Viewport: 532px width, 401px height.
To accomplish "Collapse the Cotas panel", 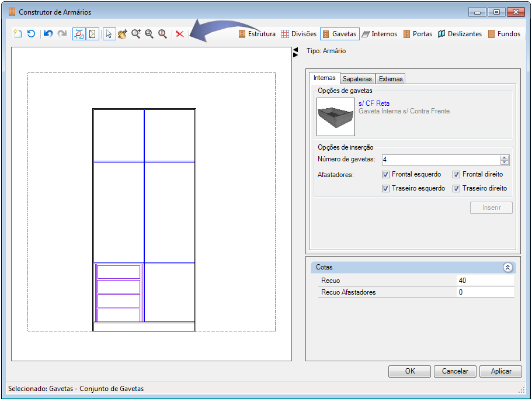I will 507,268.
